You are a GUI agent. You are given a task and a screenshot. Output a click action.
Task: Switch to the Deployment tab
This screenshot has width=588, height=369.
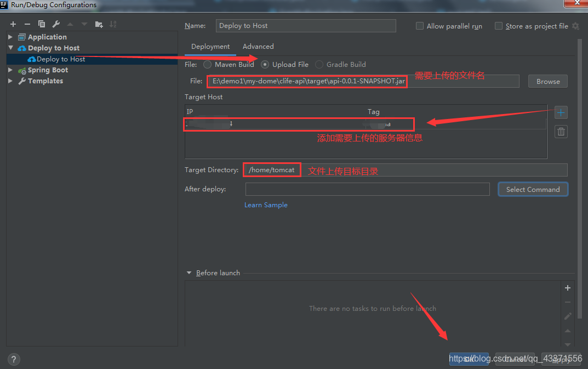click(x=210, y=47)
